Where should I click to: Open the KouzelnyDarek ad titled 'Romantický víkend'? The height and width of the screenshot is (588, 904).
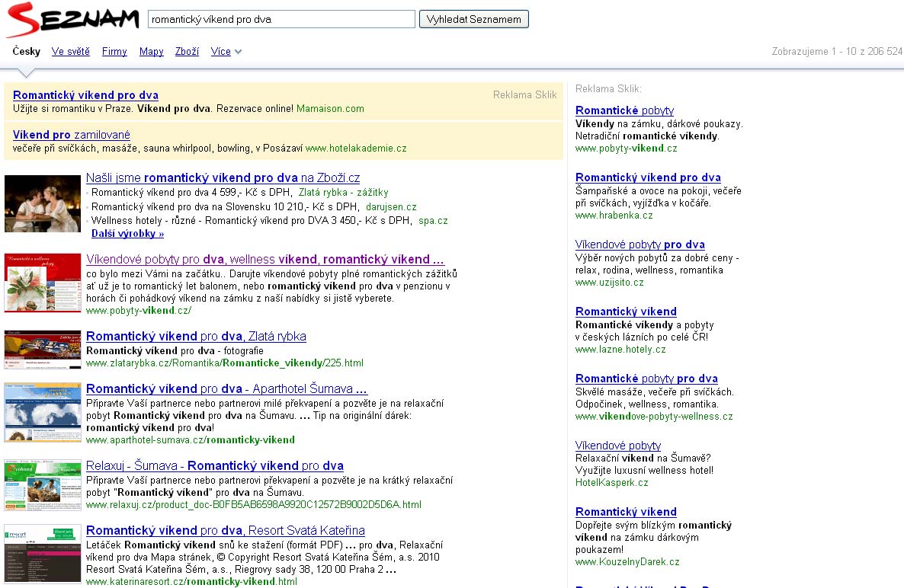(x=626, y=512)
